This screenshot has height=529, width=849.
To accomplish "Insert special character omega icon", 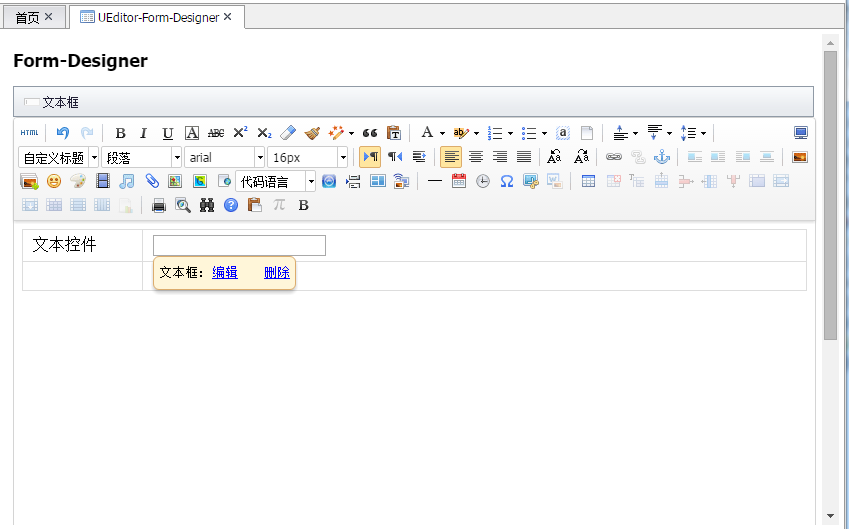I will (507, 181).
